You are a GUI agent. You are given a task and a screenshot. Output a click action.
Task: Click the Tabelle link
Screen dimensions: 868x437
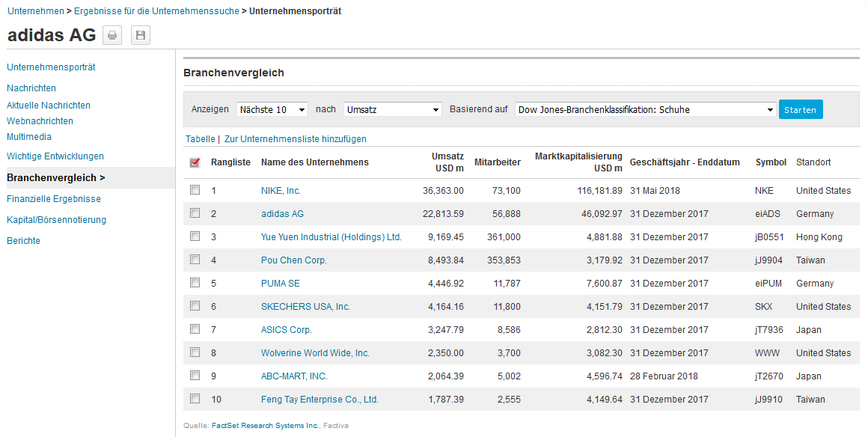(201, 139)
